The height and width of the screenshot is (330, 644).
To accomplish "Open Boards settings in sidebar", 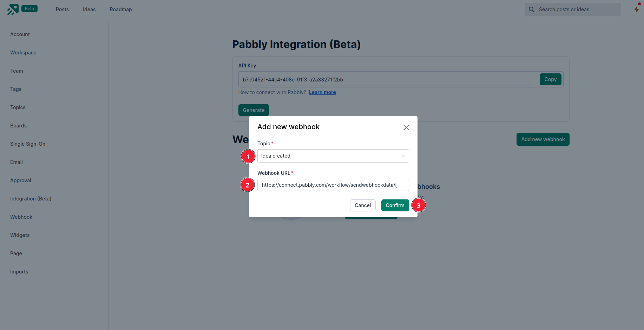I will 18,126.
